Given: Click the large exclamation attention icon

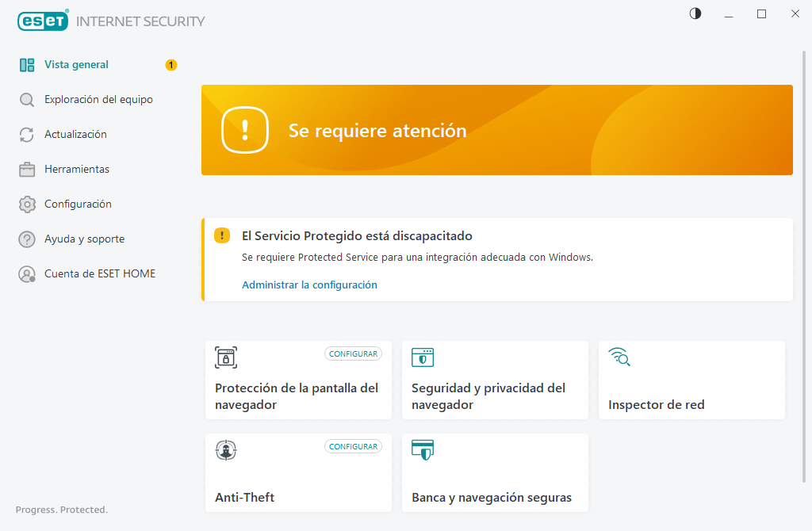Looking at the screenshot, I should point(245,130).
